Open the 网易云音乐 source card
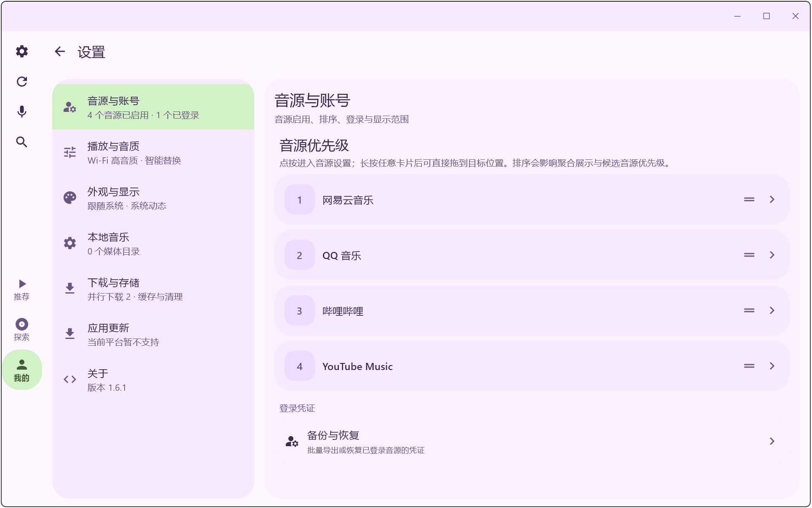The height and width of the screenshot is (508, 812). pos(532,200)
